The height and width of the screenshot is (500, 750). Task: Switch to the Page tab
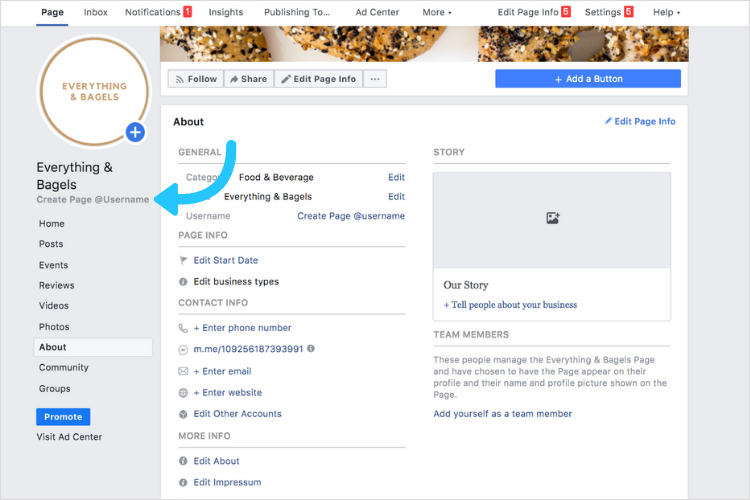click(52, 12)
